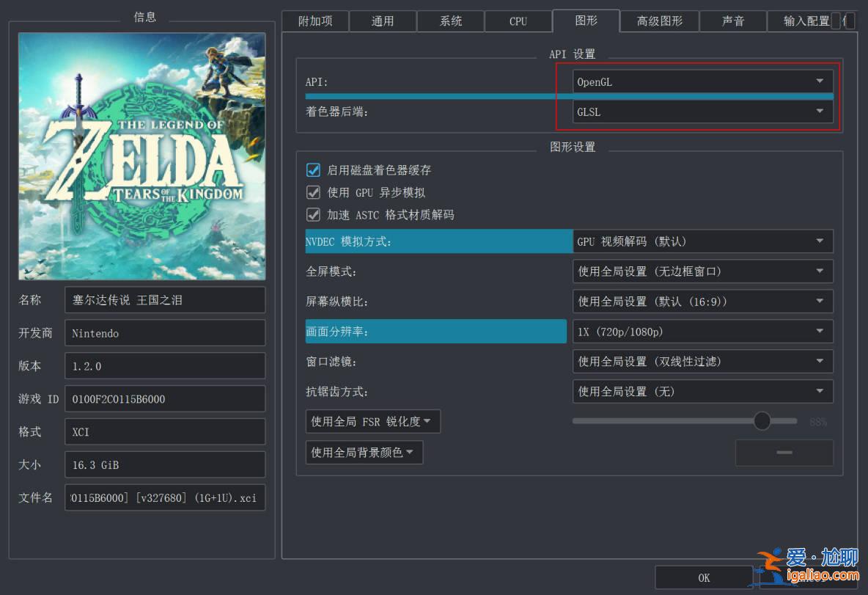Screen dimensions: 868x595
Task: Click the 使用全局 FSR 锐化度 button
Action: click(372, 422)
